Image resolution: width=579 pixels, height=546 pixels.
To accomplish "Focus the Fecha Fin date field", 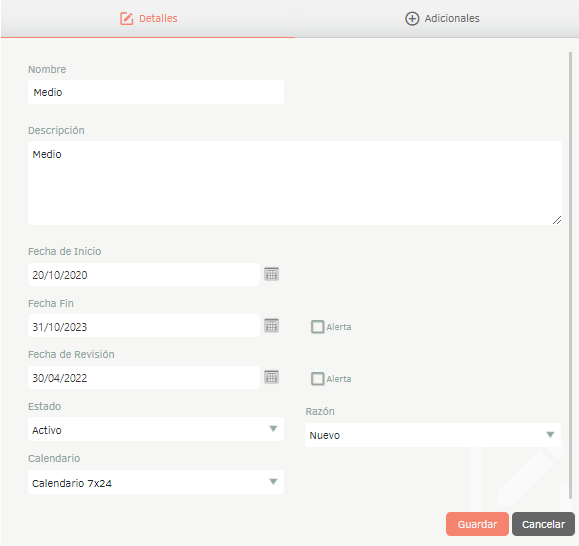I will (x=144, y=326).
